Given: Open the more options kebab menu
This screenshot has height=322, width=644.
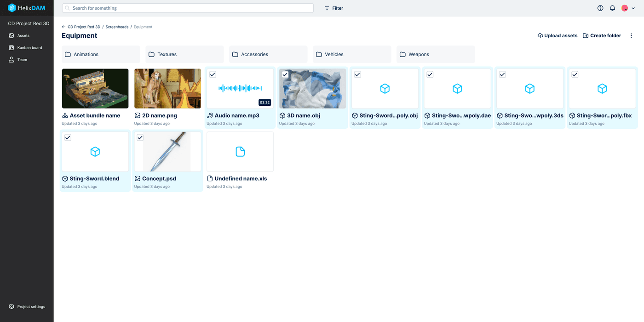Looking at the screenshot, I should [x=631, y=35].
